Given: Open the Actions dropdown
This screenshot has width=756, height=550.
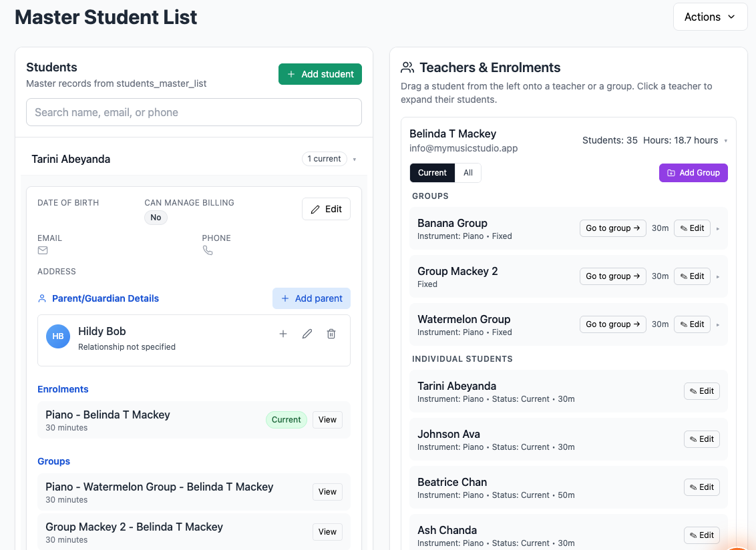Looking at the screenshot, I should [x=710, y=17].
